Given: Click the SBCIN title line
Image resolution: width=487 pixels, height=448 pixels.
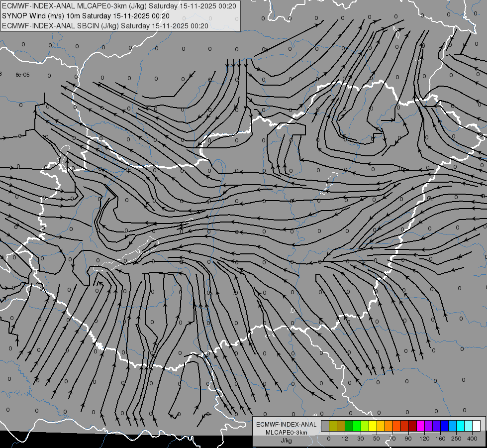Looking at the screenshot, I should [105, 26].
